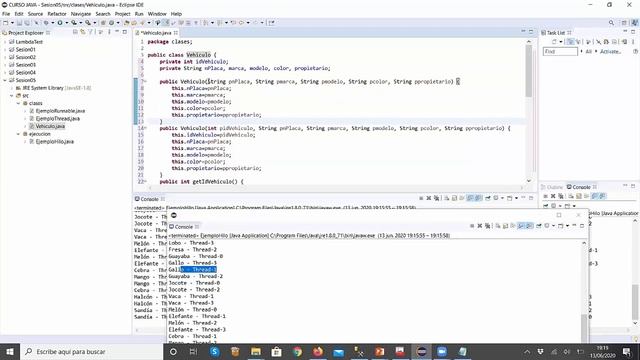
Task: Expand the Sesion01 project node
Action: pos(5,49)
